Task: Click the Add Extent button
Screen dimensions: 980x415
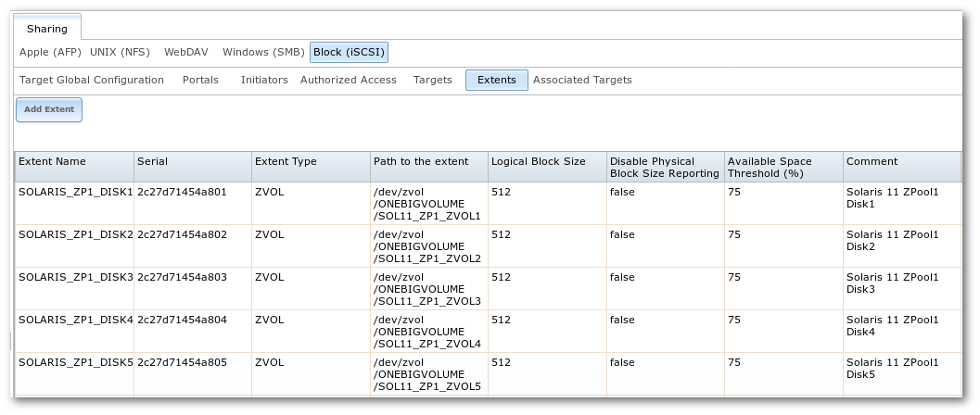Action: tap(49, 109)
